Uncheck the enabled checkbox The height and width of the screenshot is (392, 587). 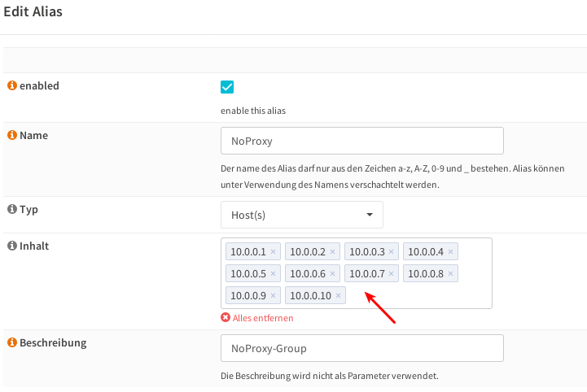click(x=227, y=87)
